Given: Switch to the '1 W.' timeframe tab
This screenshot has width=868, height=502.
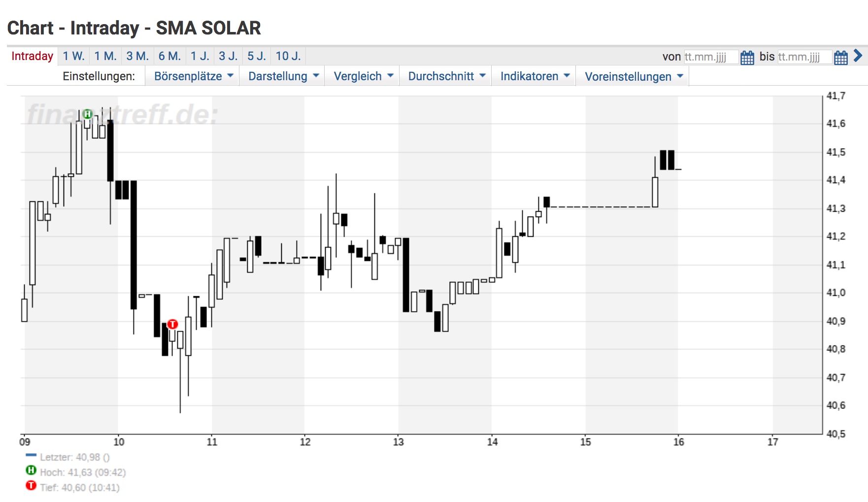Looking at the screenshot, I should pyautogui.click(x=73, y=56).
